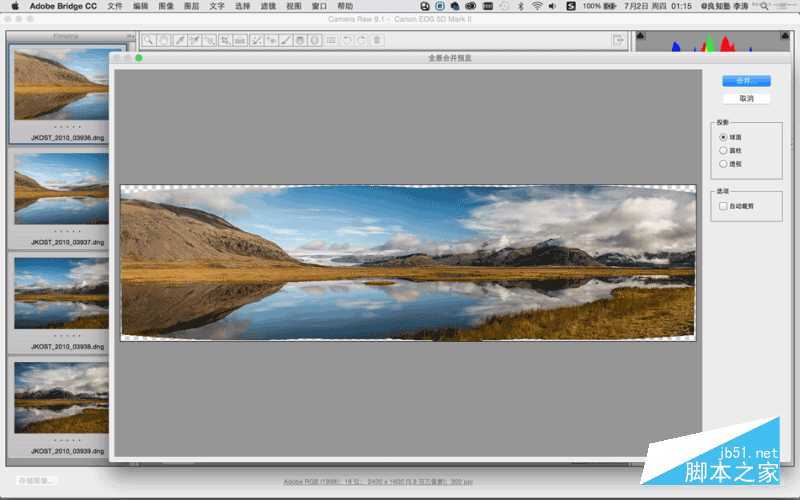Click the 存储图像 save button
Image resolution: width=800 pixels, height=500 pixels.
tap(35, 480)
